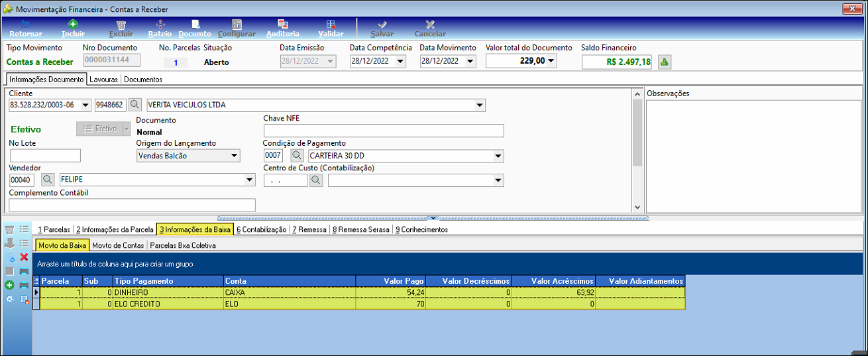Click the magnifier search icon beside Cliente code

point(135,105)
